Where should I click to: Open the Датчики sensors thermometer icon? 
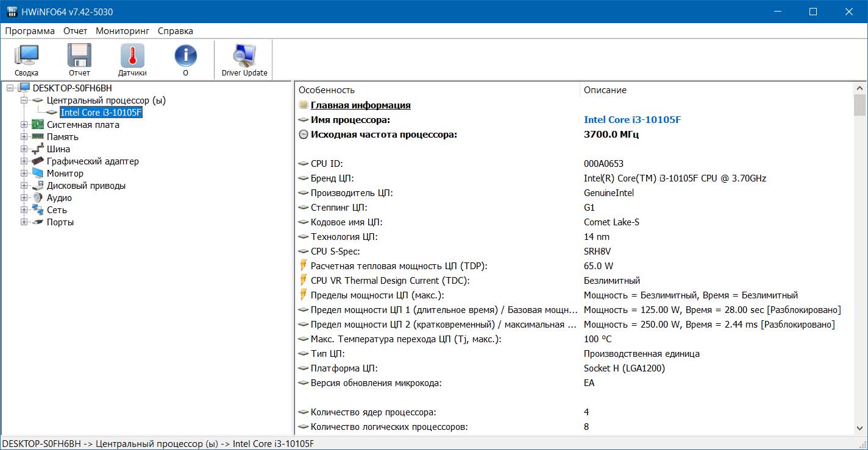click(132, 55)
